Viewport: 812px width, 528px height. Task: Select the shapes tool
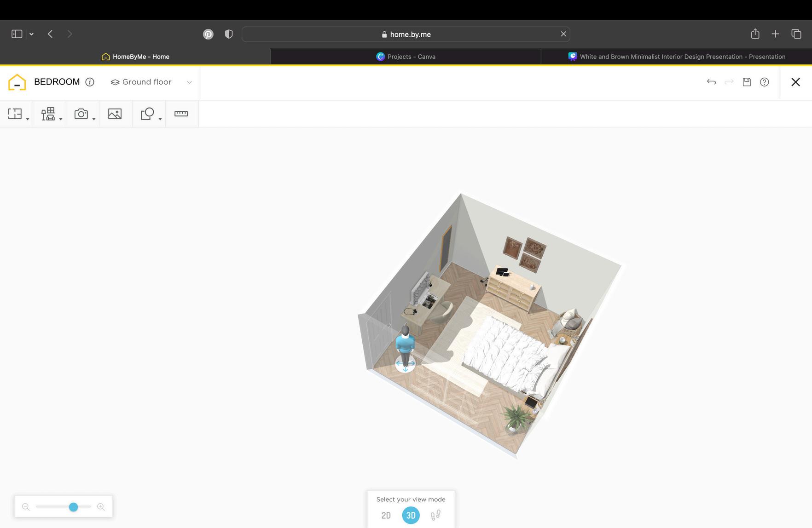tap(147, 114)
